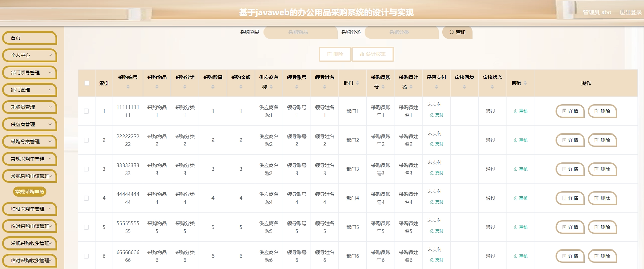Open the 临时采购收货管理 menu
The height and width of the screenshot is (269, 644).
[x=30, y=261]
